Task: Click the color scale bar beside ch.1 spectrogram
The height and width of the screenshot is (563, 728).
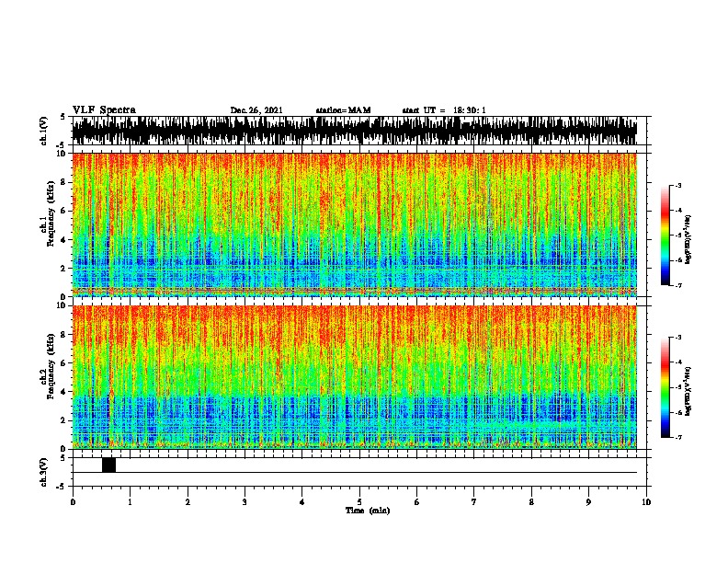Action: [665, 236]
